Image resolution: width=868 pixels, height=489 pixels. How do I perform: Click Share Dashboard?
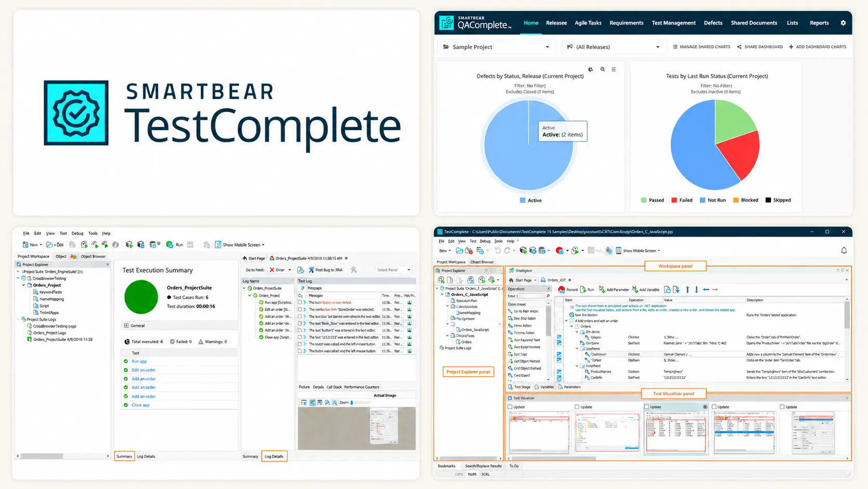click(x=760, y=47)
